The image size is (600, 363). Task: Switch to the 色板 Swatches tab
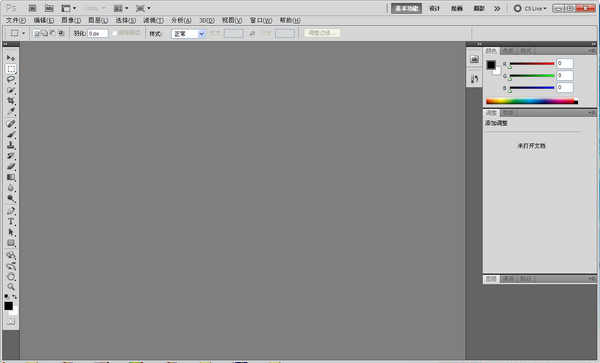(508, 51)
